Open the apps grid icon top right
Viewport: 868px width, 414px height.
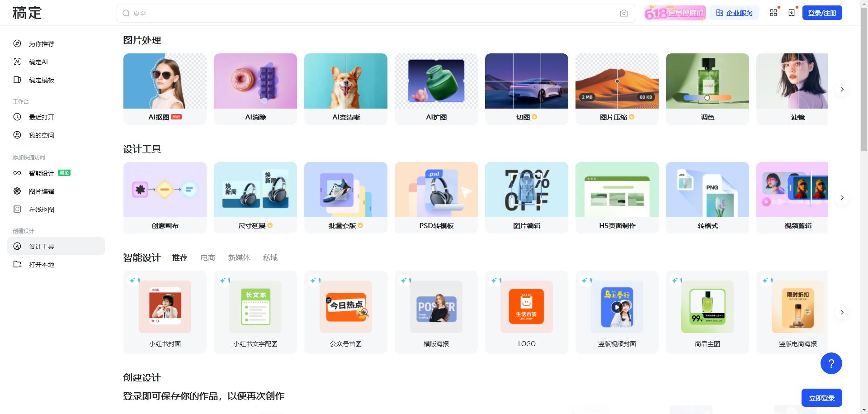[774, 13]
